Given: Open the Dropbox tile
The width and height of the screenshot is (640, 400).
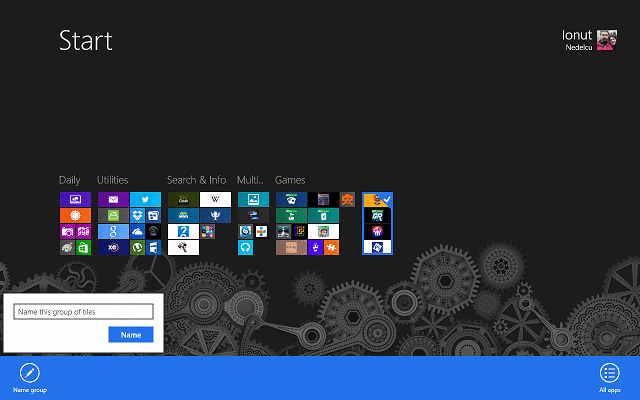Looking at the screenshot, I should coord(138,215).
